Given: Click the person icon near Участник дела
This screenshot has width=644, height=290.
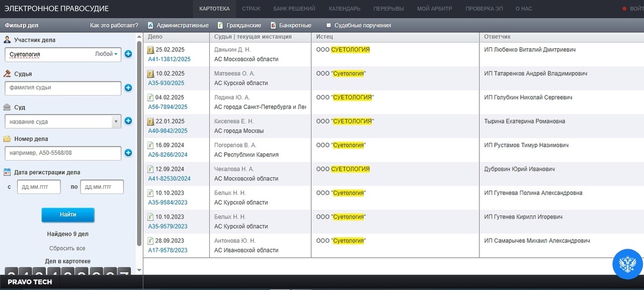Looking at the screenshot, I should click(x=7, y=40).
